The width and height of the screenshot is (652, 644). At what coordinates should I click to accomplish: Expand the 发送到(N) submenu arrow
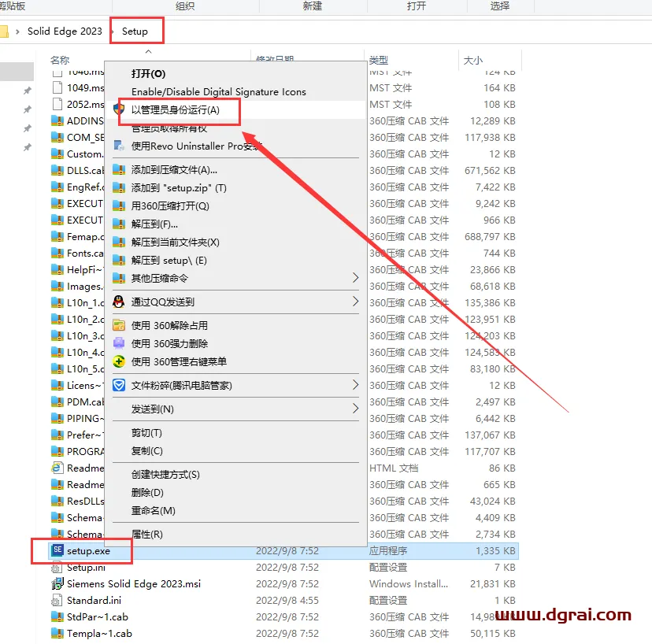[355, 409]
